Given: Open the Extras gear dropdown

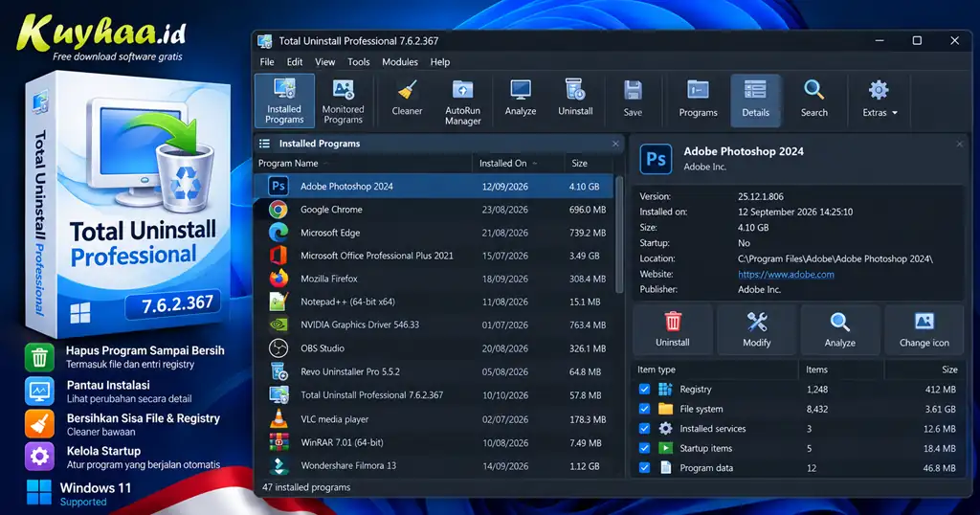Looking at the screenshot, I should click(880, 101).
